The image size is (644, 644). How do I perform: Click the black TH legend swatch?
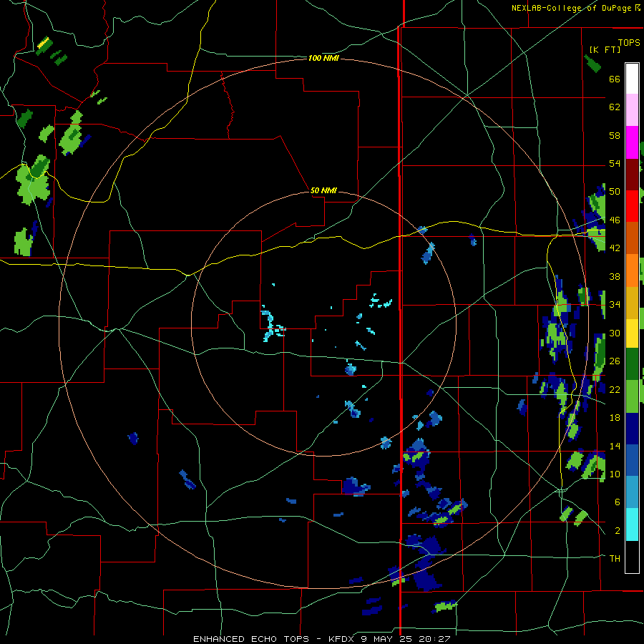click(632, 557)
